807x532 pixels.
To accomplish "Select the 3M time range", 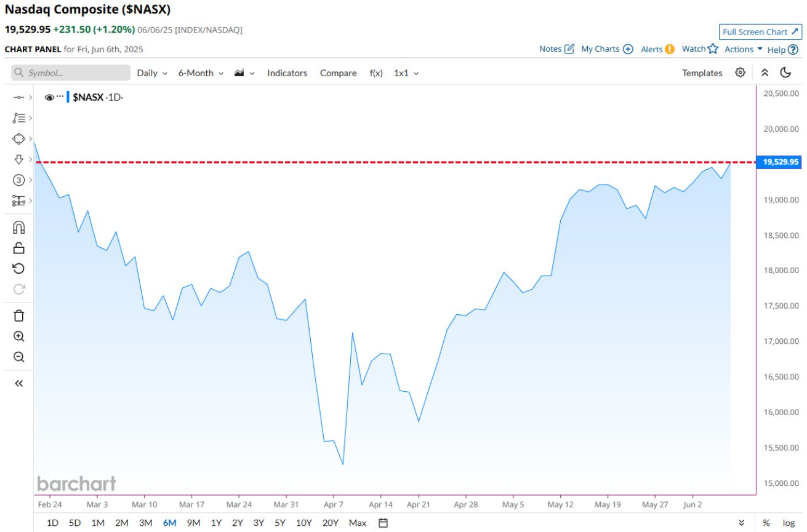I will [145, 523].
